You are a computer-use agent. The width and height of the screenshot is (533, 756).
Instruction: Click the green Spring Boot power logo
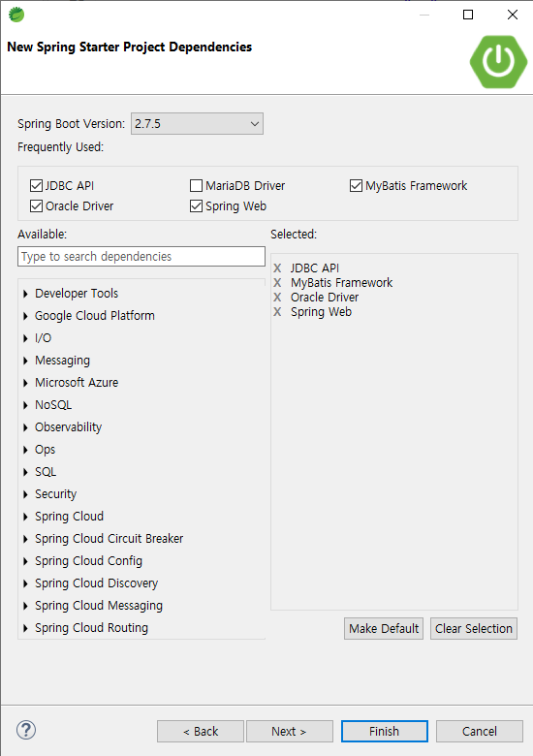pos(498,62)
